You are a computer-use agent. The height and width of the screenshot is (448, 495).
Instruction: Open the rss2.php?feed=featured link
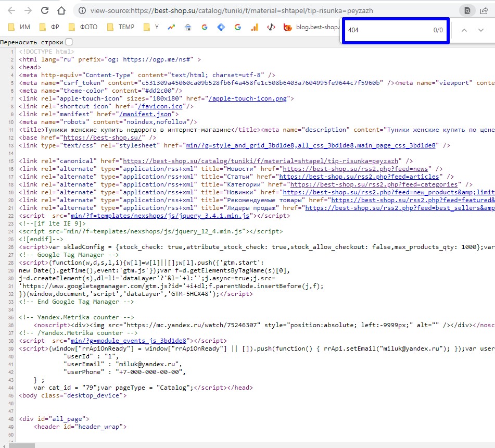point(413,201)
